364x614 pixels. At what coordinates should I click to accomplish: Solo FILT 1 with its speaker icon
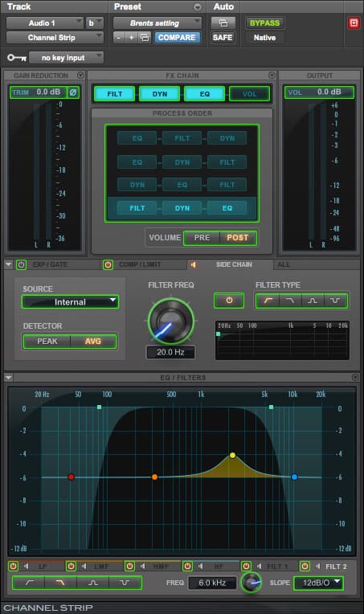[259, 567]
